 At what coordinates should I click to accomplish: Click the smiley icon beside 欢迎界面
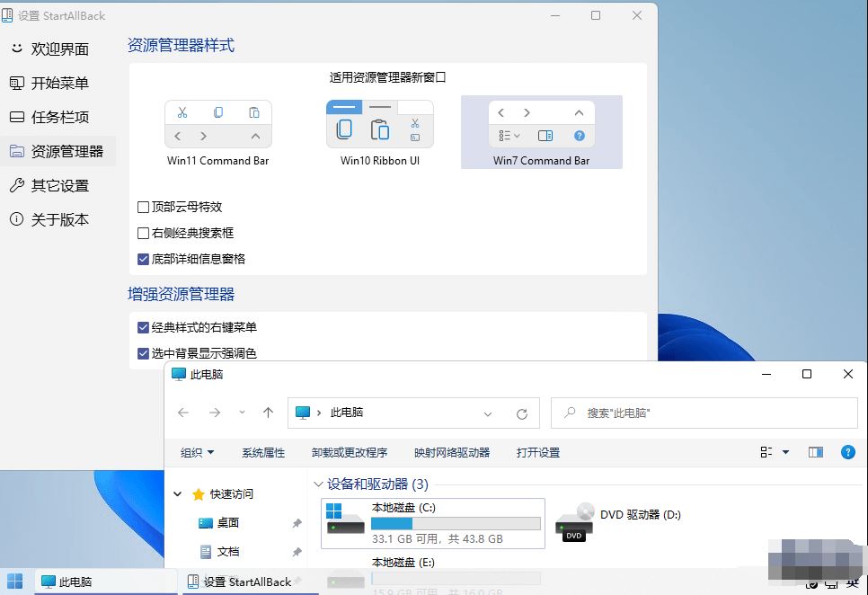point(17,49)
